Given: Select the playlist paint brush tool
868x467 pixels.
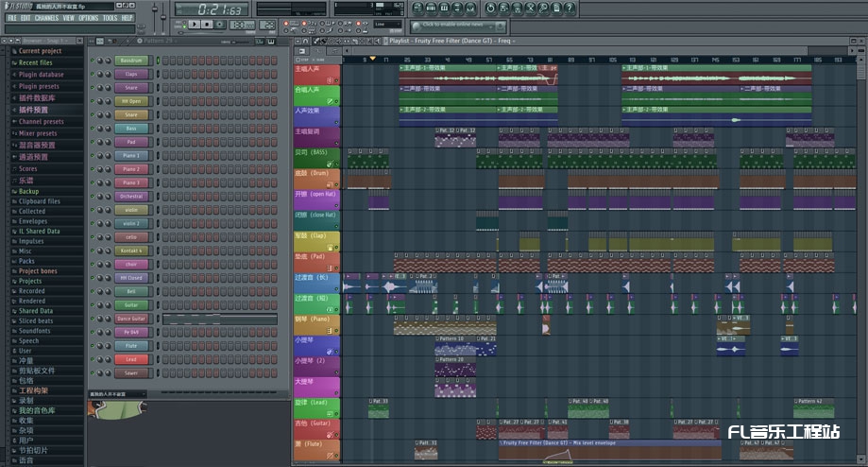Looking at the screenshot, I should (324, 41).
